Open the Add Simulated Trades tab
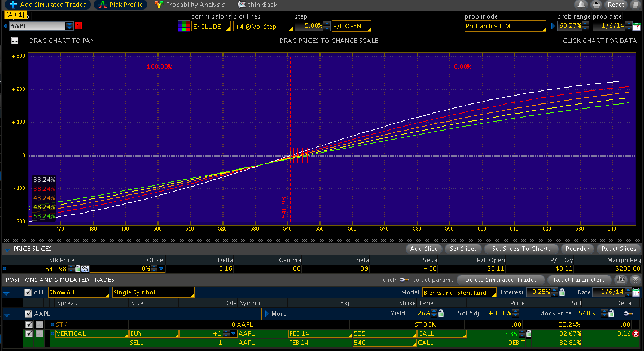644x351 pixels. 47,5
